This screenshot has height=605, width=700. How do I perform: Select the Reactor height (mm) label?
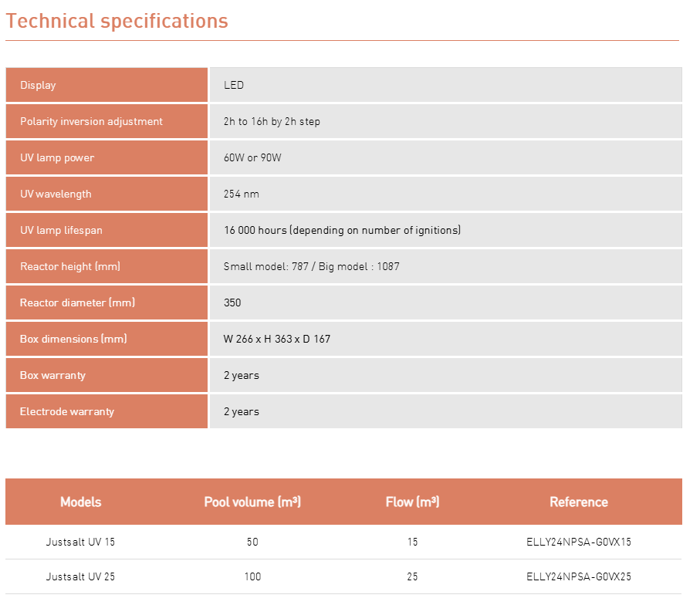70,266
